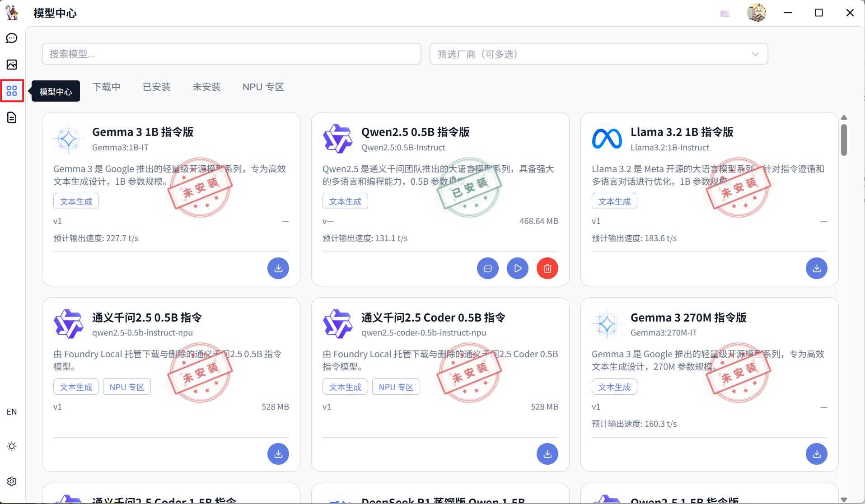Open the 筛选厂商 vendor filter dropdown
Viewport: 865px width, 504px height.
pos(598,54)
